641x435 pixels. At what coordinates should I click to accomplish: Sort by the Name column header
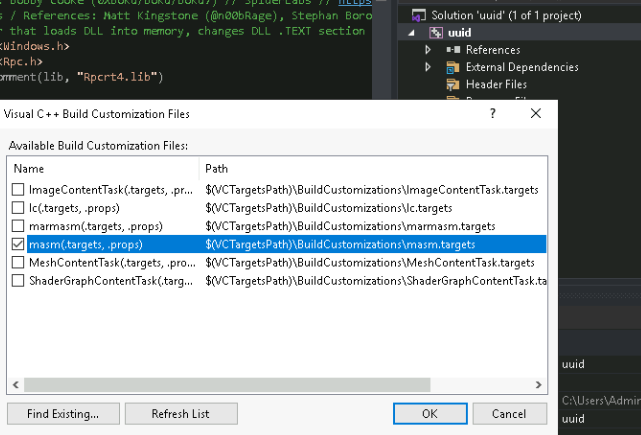pyautogui.click(x=103, y=168)
